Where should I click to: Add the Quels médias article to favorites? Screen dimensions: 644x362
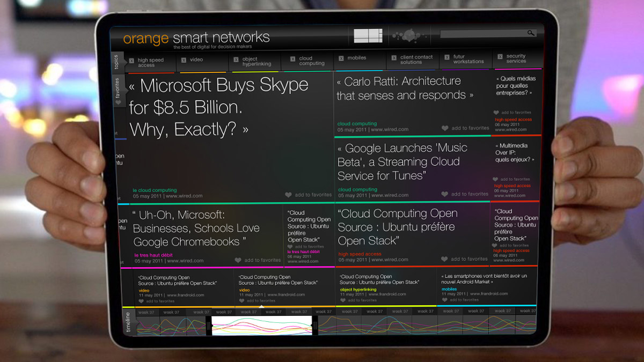[x=513, y=113]
